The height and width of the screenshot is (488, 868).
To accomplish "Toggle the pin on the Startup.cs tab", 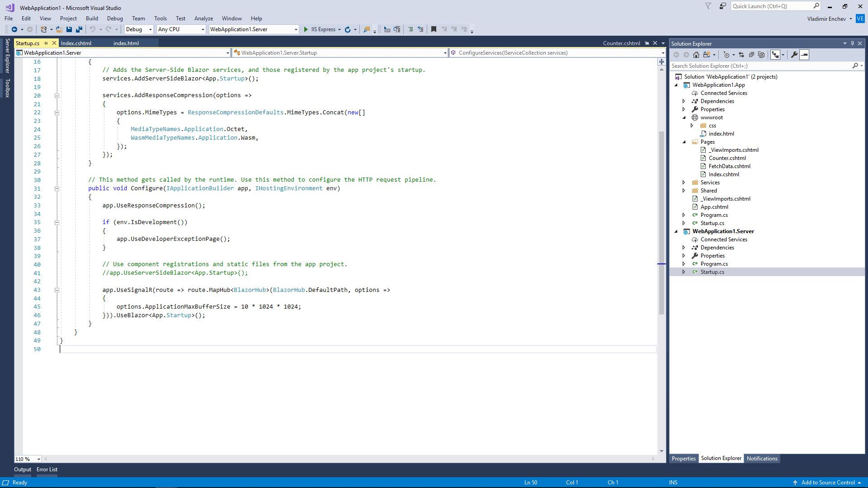I will pos(46,43).
